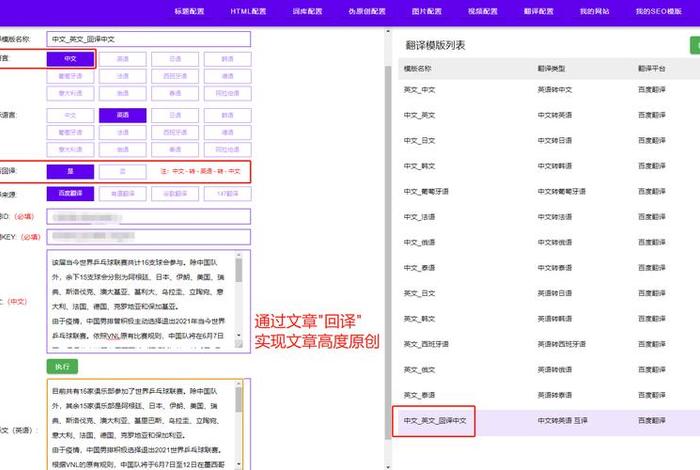This screenshot has height=470, width=700.
Task: Click the middle panel scroll-up arrow
Action: [x=388, y=32]
